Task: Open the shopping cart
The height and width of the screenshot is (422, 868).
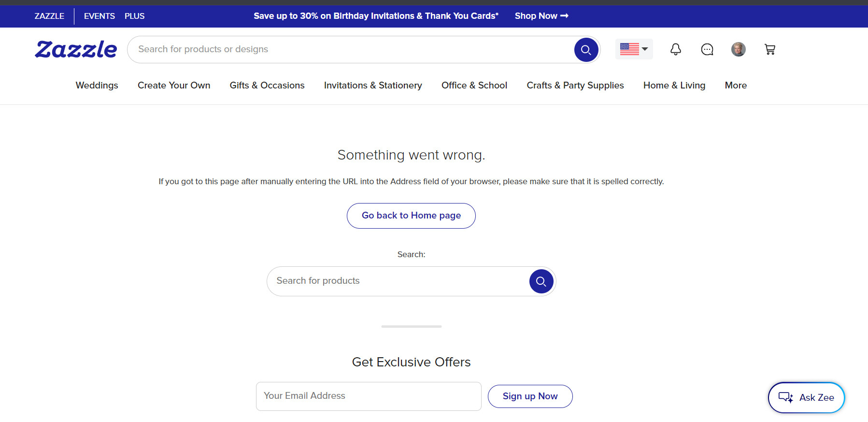Action: 770,49
